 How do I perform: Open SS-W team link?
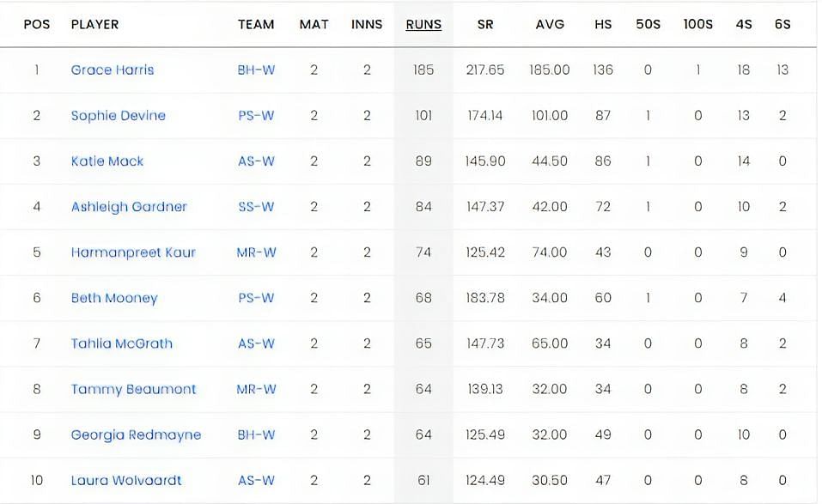pos(256,207)
